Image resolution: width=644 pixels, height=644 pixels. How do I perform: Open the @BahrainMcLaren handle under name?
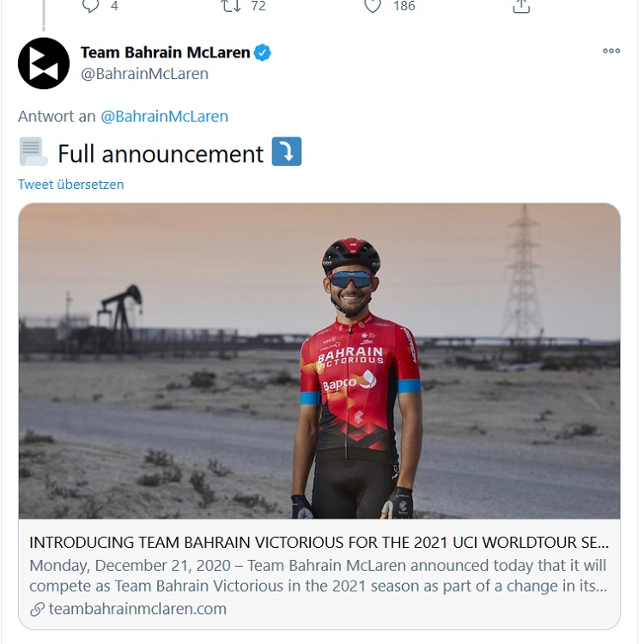tap(144, 74)
